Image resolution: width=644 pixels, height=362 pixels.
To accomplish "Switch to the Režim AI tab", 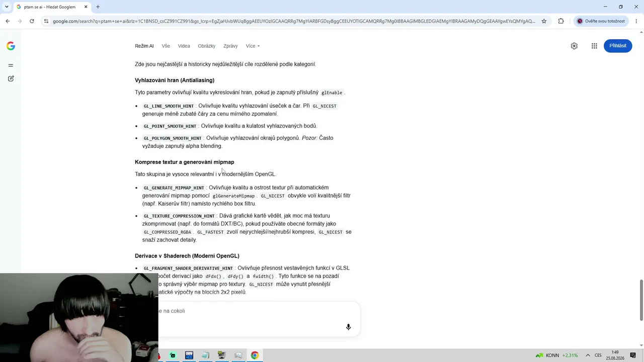I will tap(144, 46).
